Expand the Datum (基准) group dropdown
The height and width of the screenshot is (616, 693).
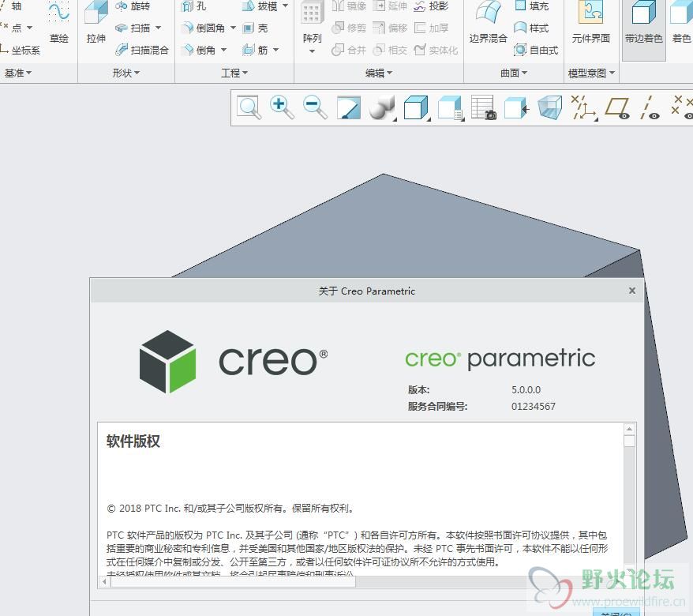[17, 73]
